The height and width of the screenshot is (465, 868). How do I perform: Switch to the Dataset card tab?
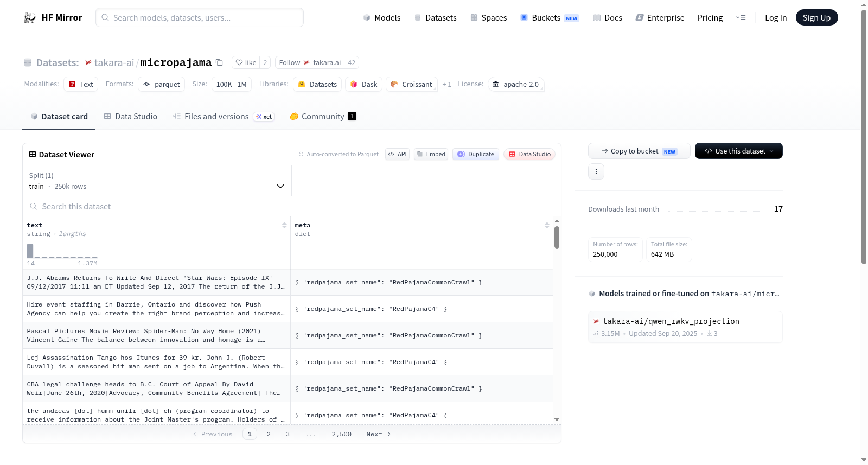[59, 117]
